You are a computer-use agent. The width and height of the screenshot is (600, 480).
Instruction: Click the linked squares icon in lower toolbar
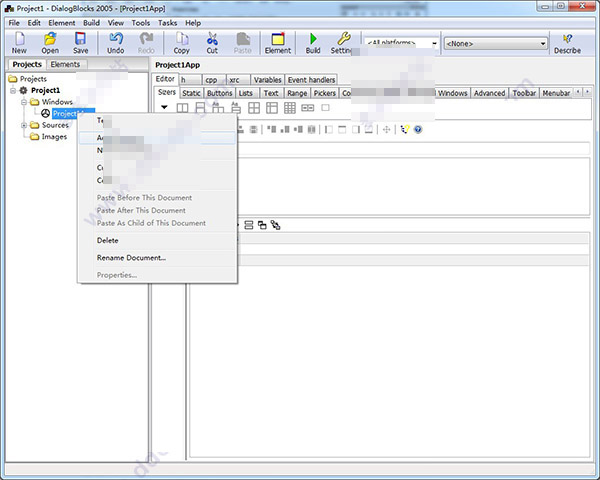point(276,225)
